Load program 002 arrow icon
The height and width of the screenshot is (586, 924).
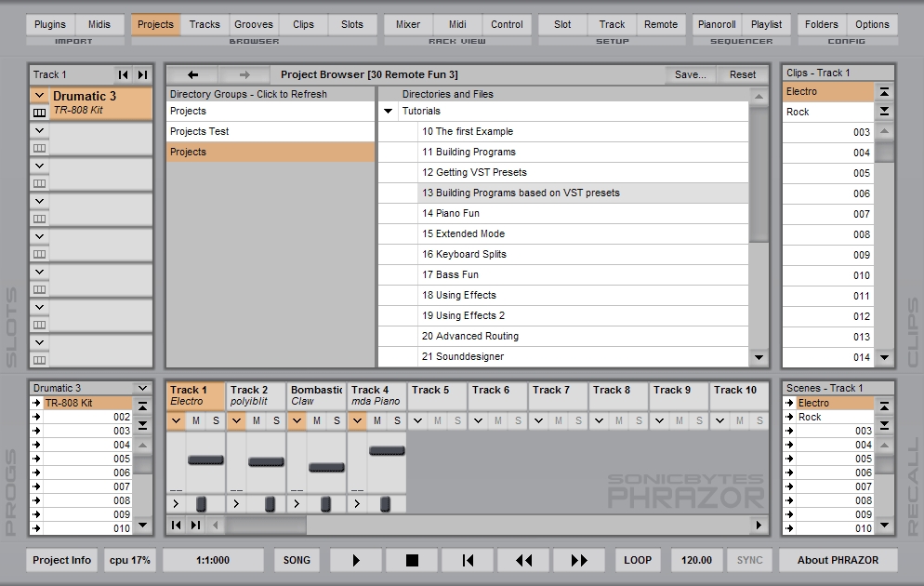pyautogui.click(x=36, y=417)
